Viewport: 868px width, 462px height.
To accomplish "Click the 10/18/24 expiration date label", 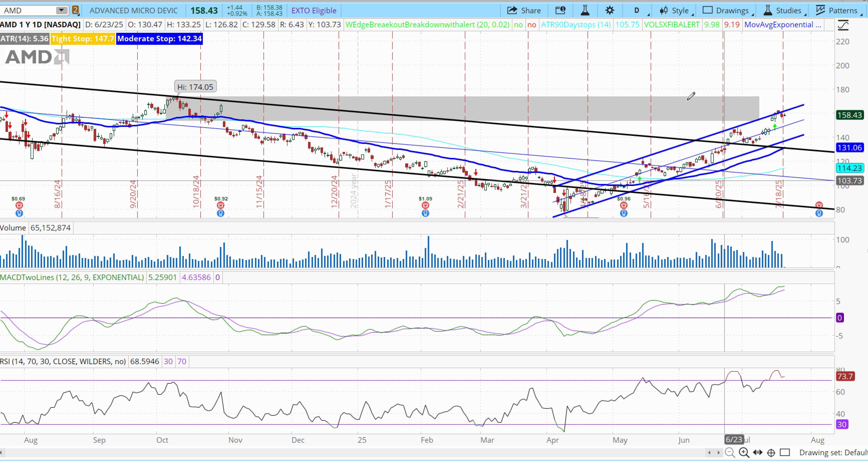I will tap(196, 192).
